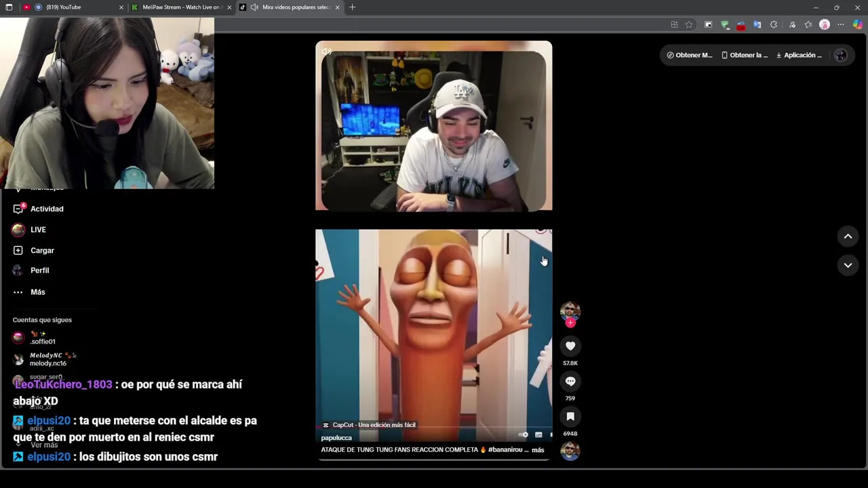Click the Actividad inbox icon
Image resolution: width=868 pixels, height=488 pixels.
click(x=18, y=209)
